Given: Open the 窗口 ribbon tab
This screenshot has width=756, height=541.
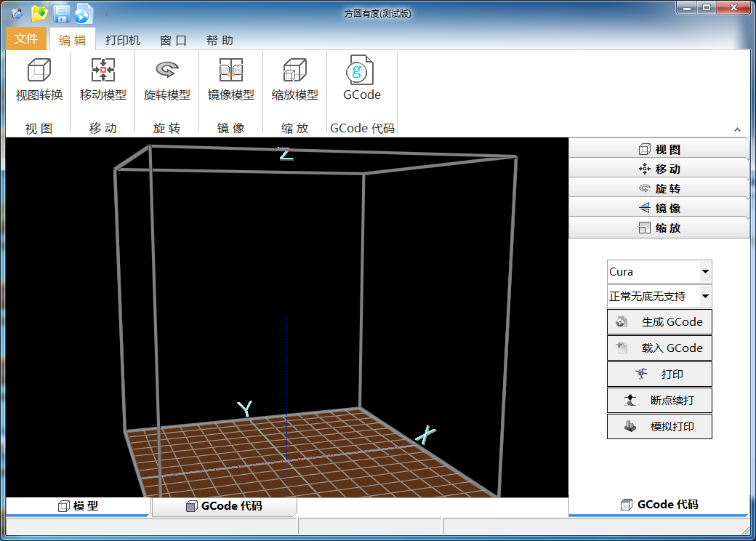Looking at the screenshot, I should tap(174, 40).
